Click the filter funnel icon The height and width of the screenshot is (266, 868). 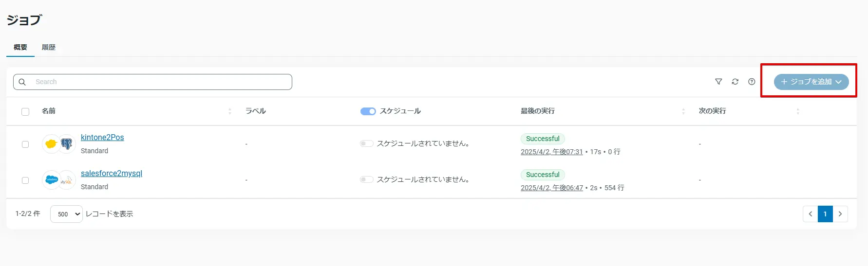tap(718, 82)
